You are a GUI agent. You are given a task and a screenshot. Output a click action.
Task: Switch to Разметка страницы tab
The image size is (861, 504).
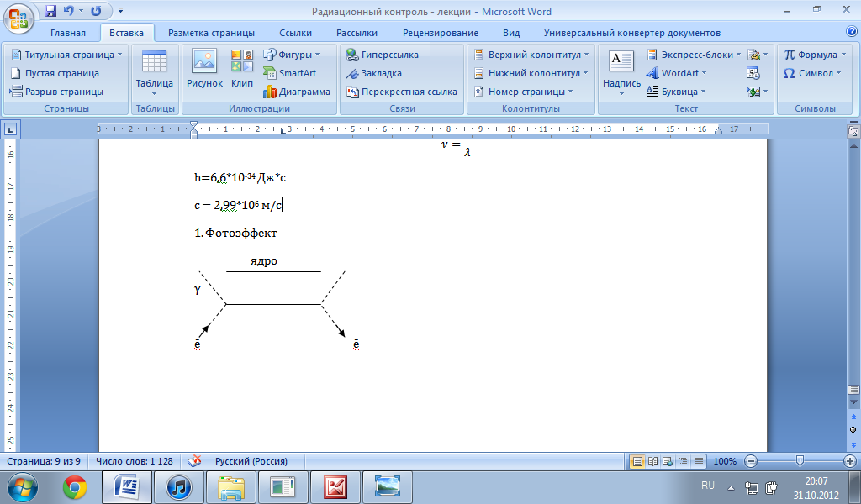(x=211, y=33)
